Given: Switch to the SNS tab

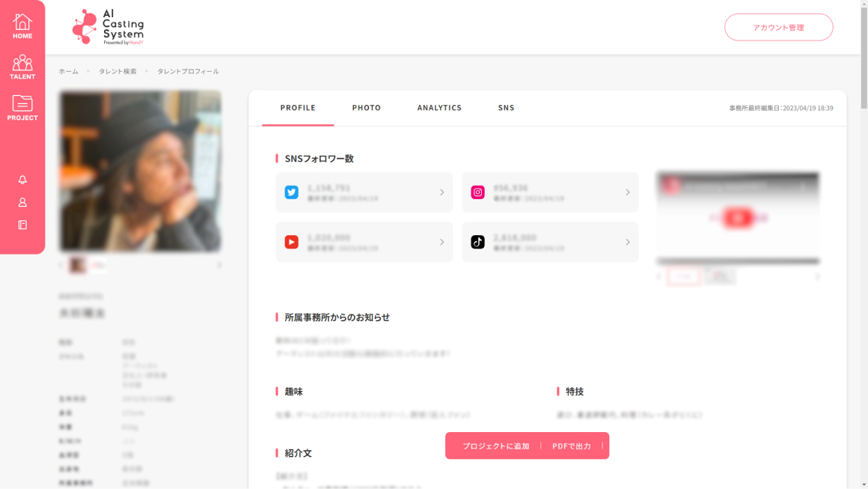Looking at the screenshot, I should tap(507, 108).
